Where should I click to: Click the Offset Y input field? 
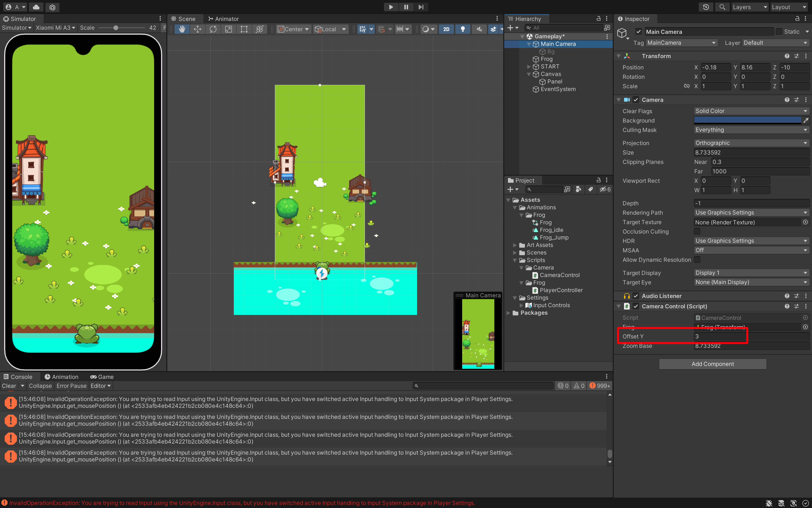click(752, 336)
